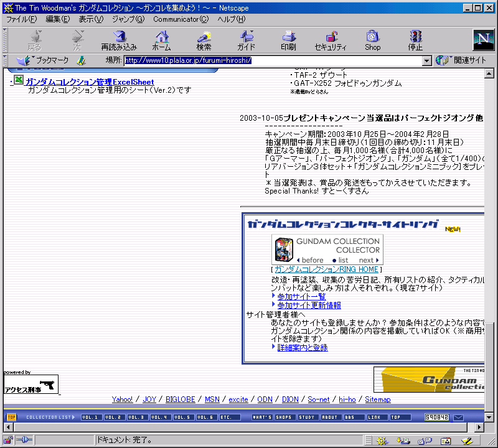Click the security lock icon in status bar
Image resolution: width=498 pixels, height=448 pixels.
point(8,440)
